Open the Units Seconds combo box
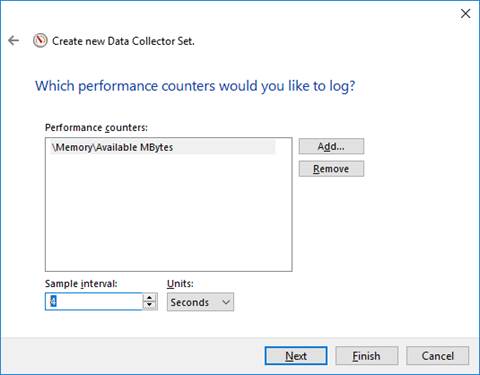 point(200,302)
